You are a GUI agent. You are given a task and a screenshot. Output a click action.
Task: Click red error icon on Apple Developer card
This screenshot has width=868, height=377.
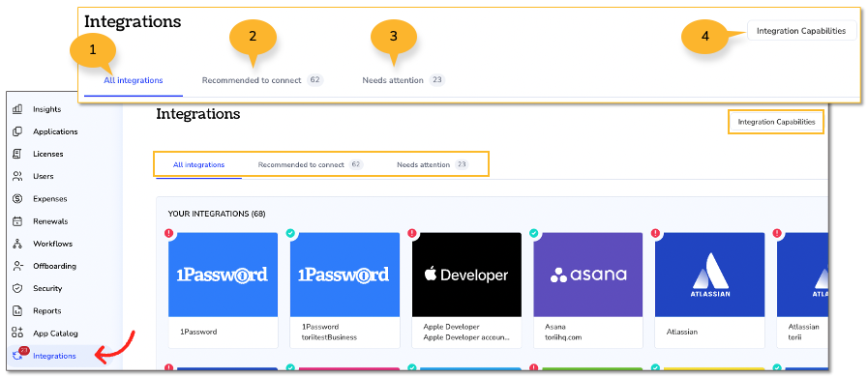(412, 233)
